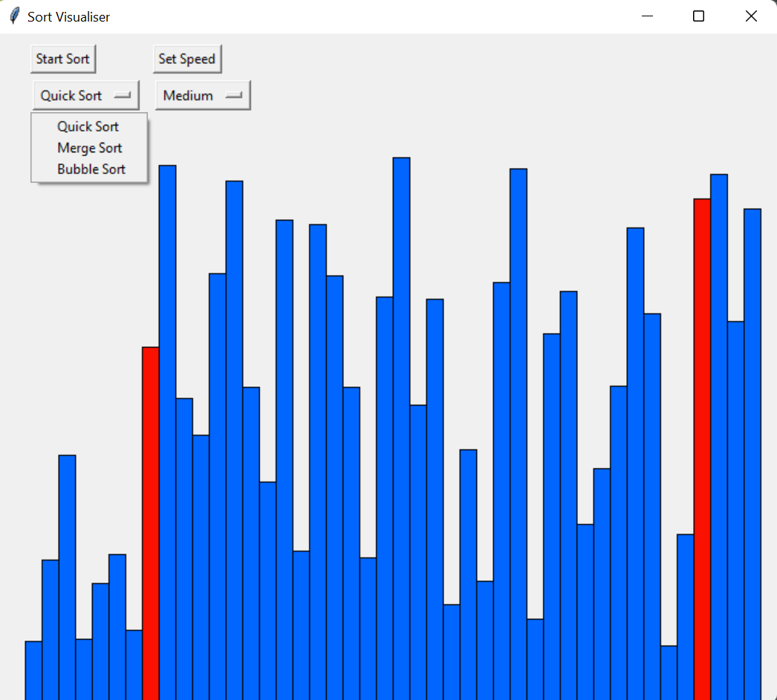Click the red bar on the left side
777x700 pixels.
(x=151, y=523)
